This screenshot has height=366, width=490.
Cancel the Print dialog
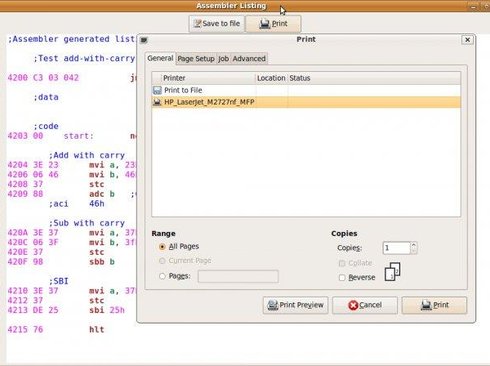[365, 305]
